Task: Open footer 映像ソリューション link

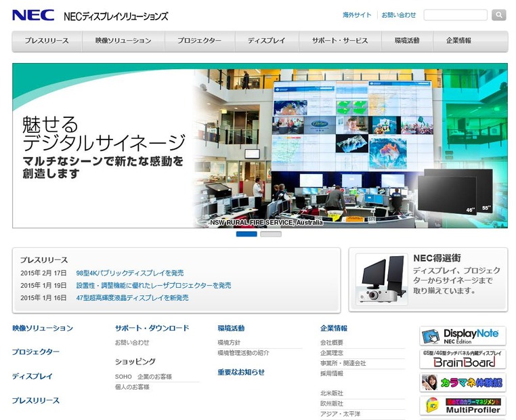Action: click(43, 328)
